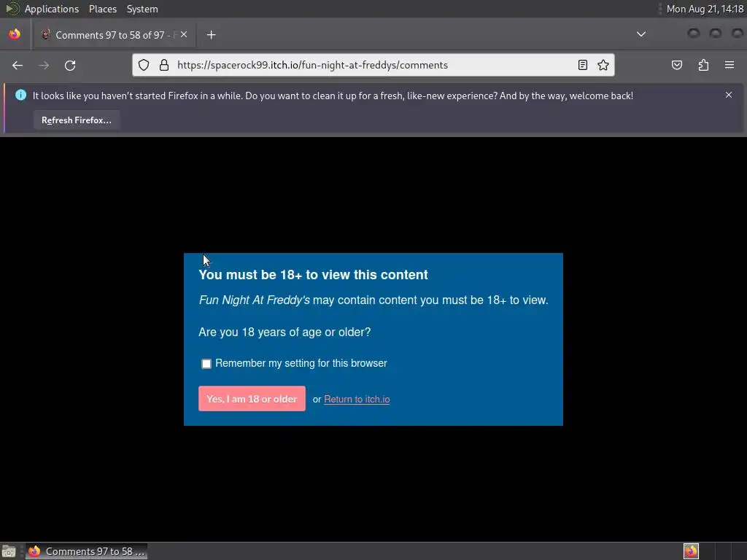Click the Firefox logo beside the tab strip

(15, 34)
